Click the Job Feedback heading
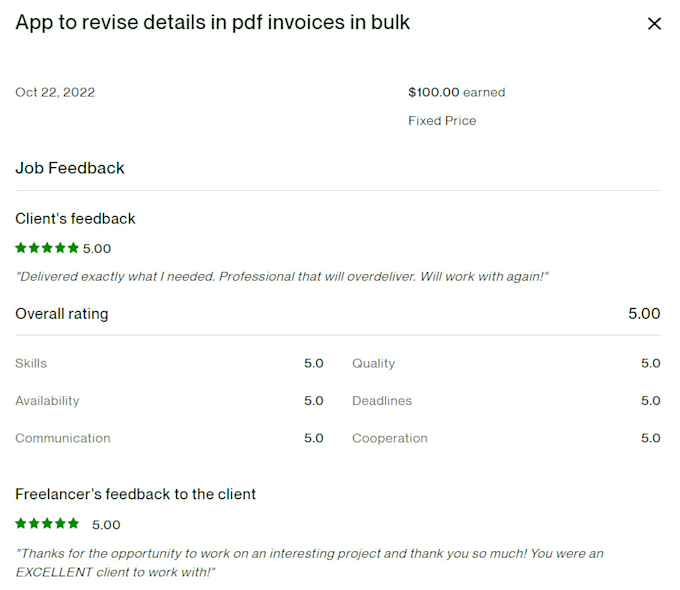Image resolution: width=680 pixels, height=590 pixels. 70,168
